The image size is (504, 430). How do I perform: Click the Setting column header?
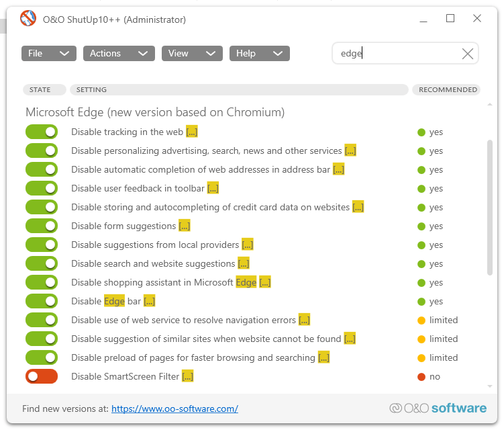(238, 89)
